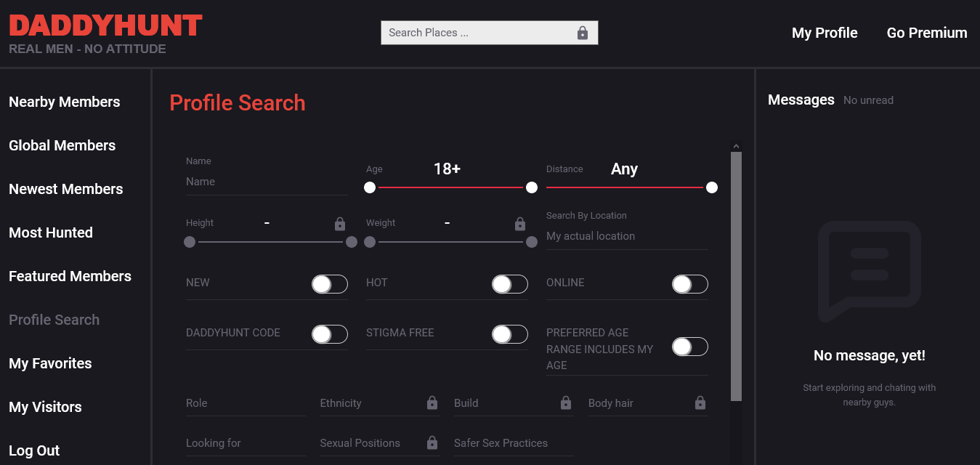Toggle the HOT switch
The width and height of the screenshot is (980, 465).
[510, 284]
